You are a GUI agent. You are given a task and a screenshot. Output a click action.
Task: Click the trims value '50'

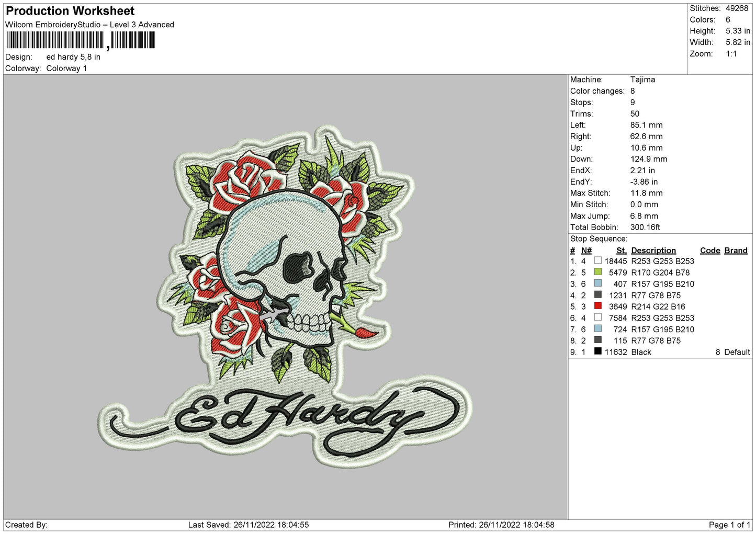[635, 113]
